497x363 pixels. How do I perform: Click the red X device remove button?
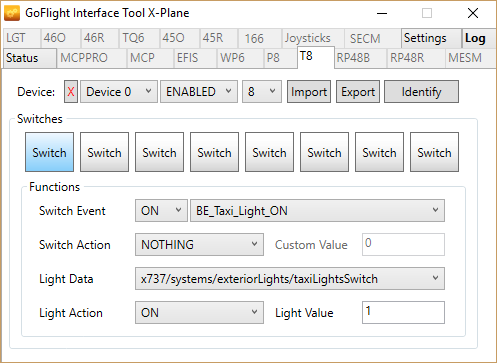coord(71,91)
